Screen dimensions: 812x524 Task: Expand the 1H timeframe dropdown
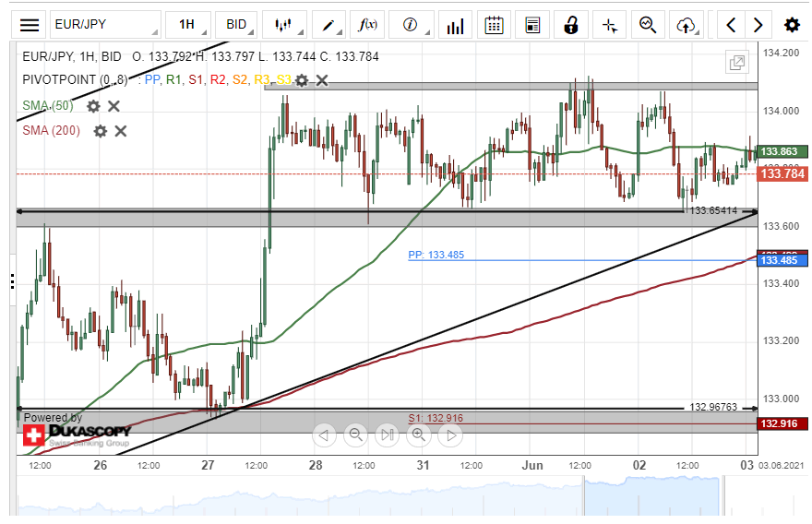[x=187, y=25]
